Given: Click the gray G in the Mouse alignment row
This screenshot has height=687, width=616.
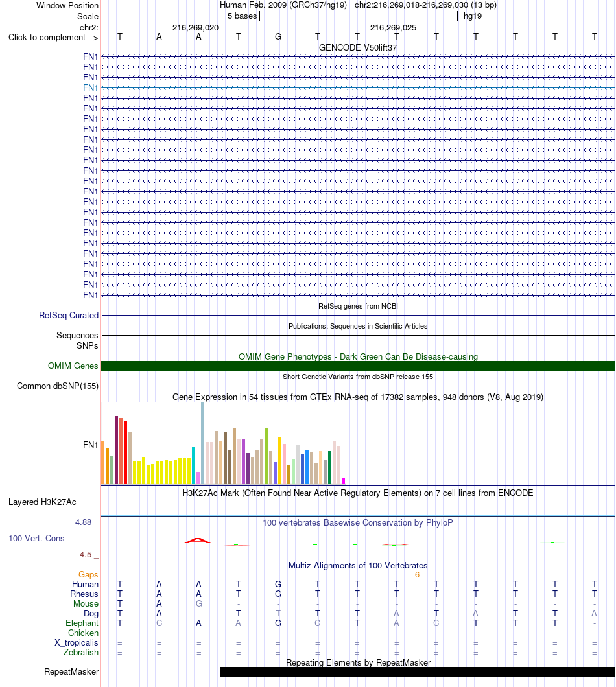Looking at the screenshot, I should point(198,604).
